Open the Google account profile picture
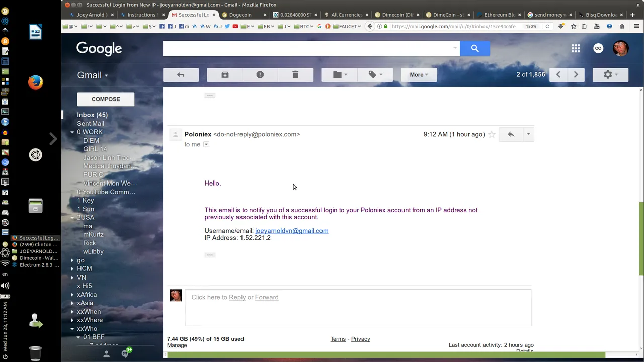 click(x=621, y=48)
